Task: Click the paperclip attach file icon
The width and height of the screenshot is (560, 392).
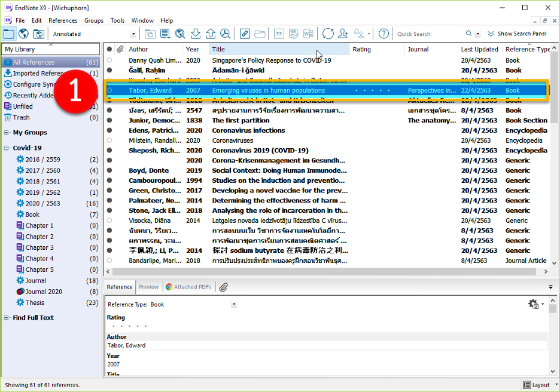Action: tap(223, 287)
